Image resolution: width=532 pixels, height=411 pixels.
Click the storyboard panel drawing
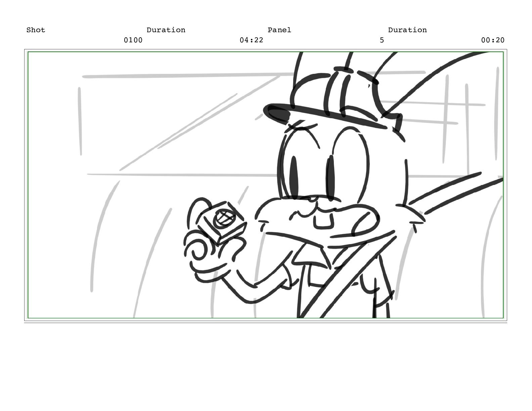click(x=265, y=185)
